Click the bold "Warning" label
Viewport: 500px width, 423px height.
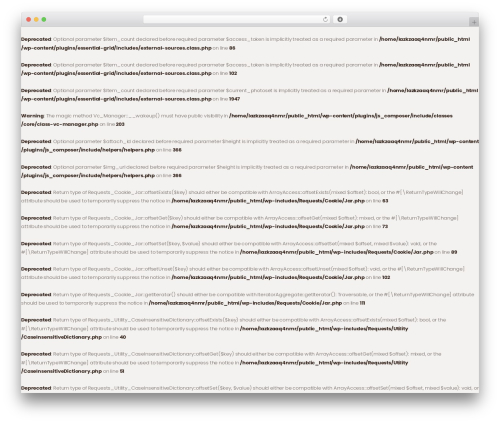(32, 116)
